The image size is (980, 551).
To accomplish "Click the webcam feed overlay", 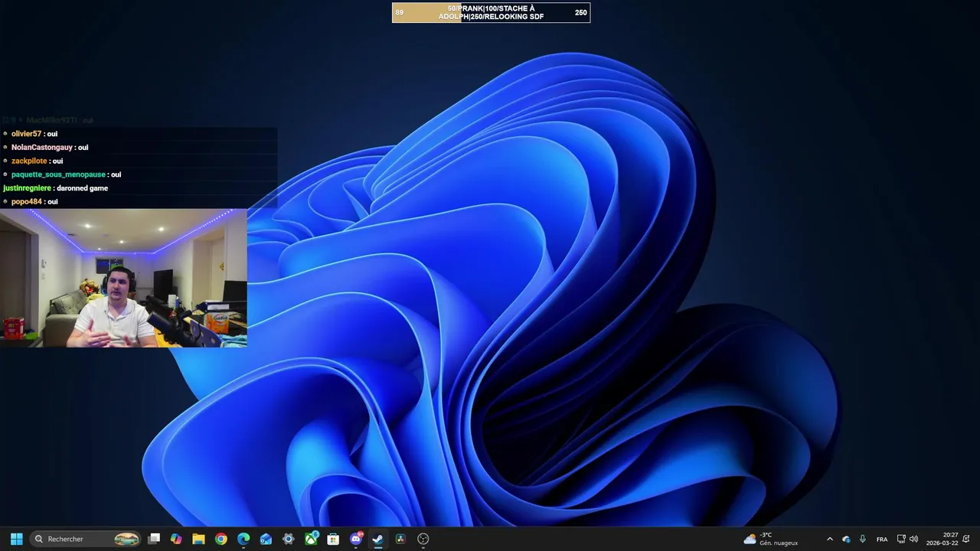I will [x=123, y=278].
